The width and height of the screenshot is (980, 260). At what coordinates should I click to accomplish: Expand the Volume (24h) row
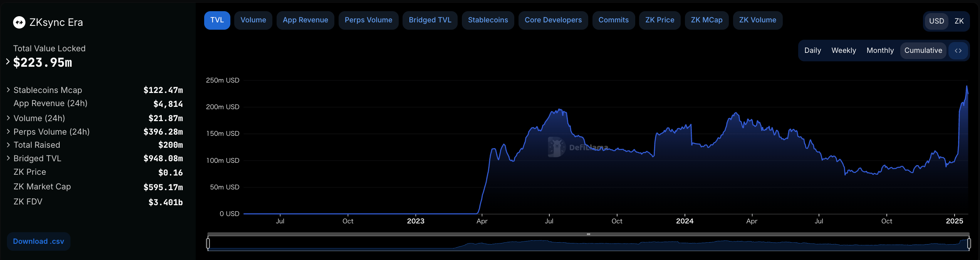(x=8, y=118)
